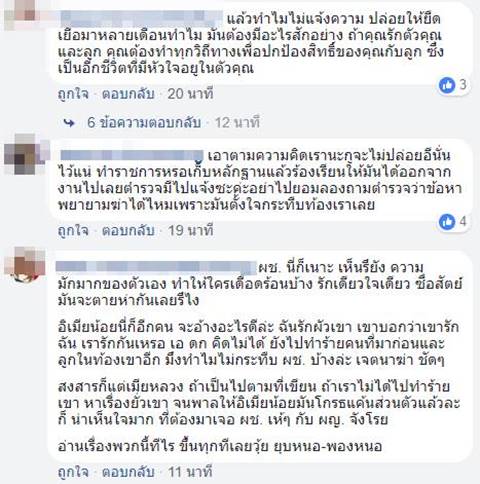Open the first commenter's pixelated profile picture
The width and height of the screenshot is (480, 484).
pyautogui.click(x=20, y=14)
